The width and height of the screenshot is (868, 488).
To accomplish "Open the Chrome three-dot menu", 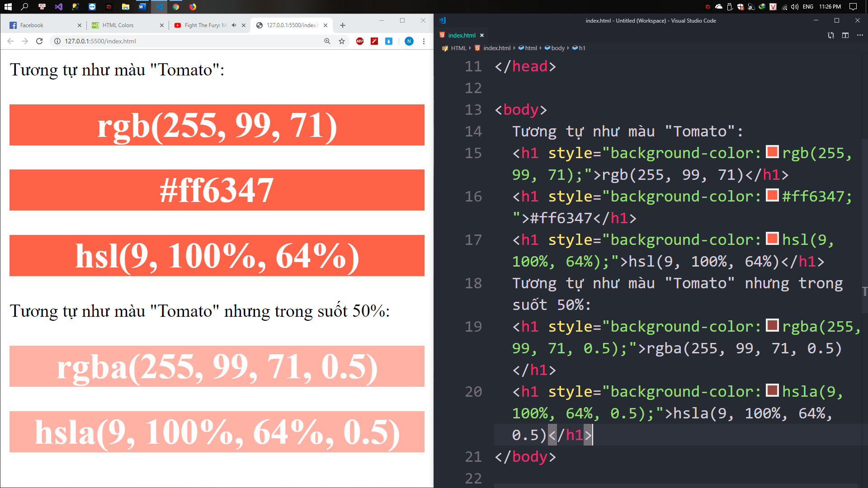I will tap(424, 41).
